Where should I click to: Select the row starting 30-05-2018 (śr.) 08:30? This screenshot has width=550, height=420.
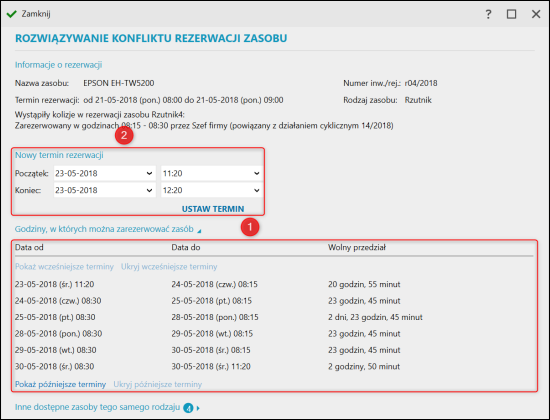click(274, 366)
